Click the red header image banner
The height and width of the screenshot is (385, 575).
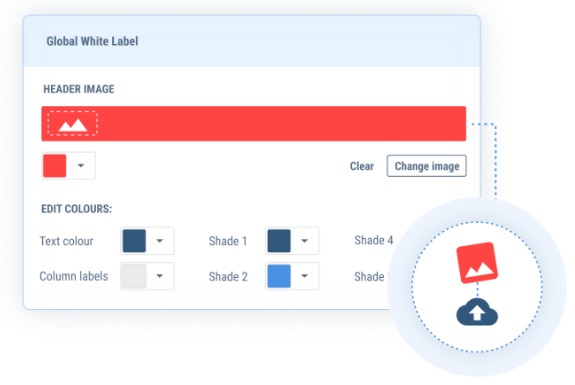tap(254, 124)
